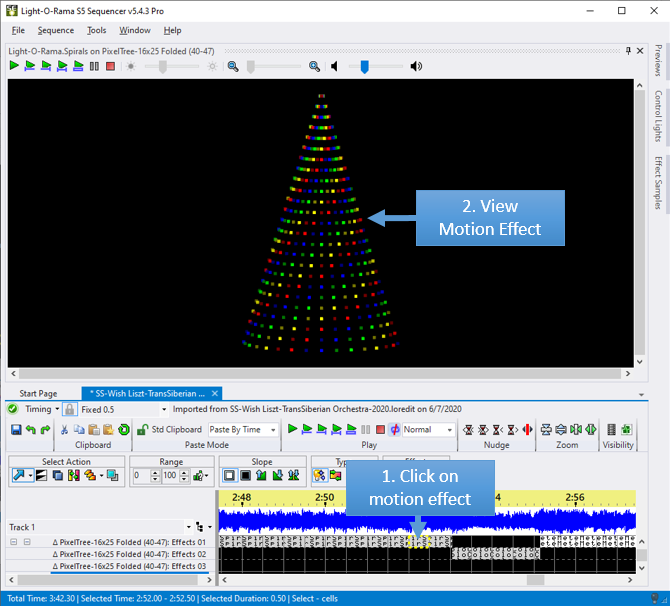Click the green Play button in sequence toolbar
This screenshot has width=670, height=606.
point(292,430)
